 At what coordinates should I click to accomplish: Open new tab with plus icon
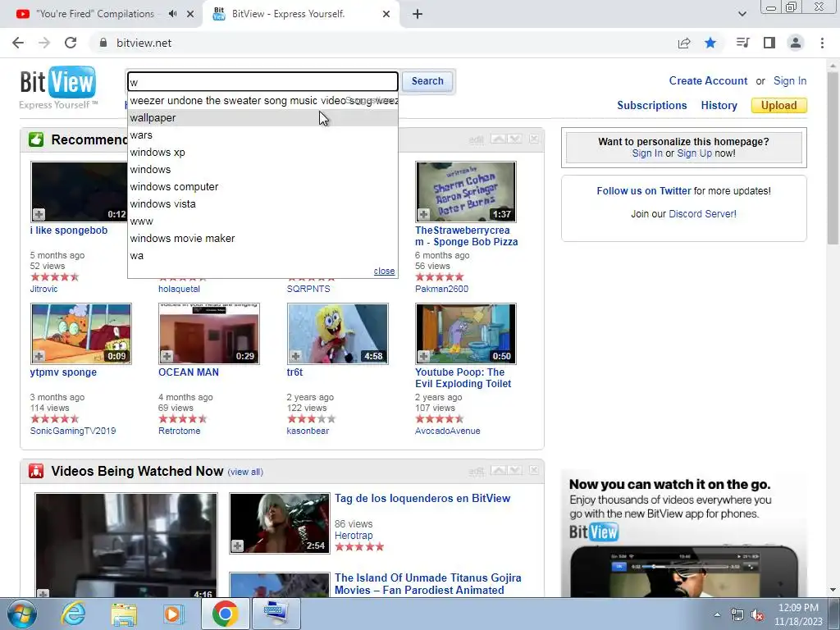[418, 14]
